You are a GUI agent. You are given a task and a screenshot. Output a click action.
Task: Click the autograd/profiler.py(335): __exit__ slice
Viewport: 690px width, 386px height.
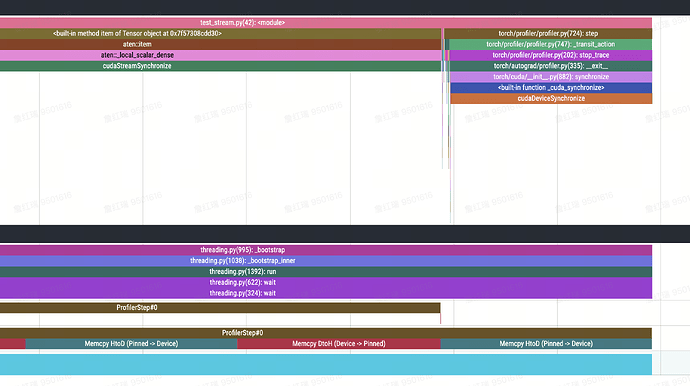[551, 66]
